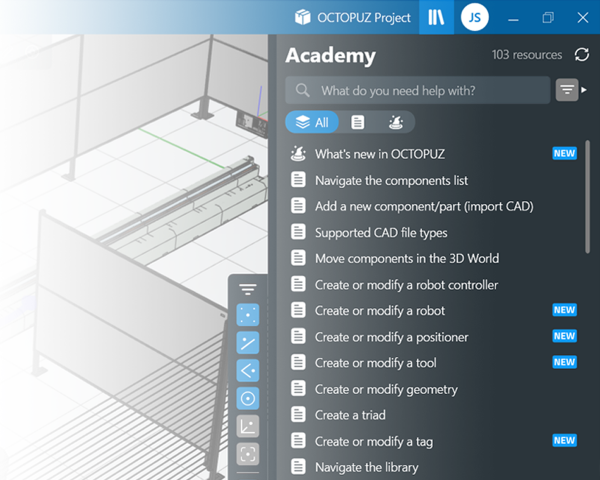Click the search magnifier icon
Screen dimensions: 600x480
tap(302, 90)
